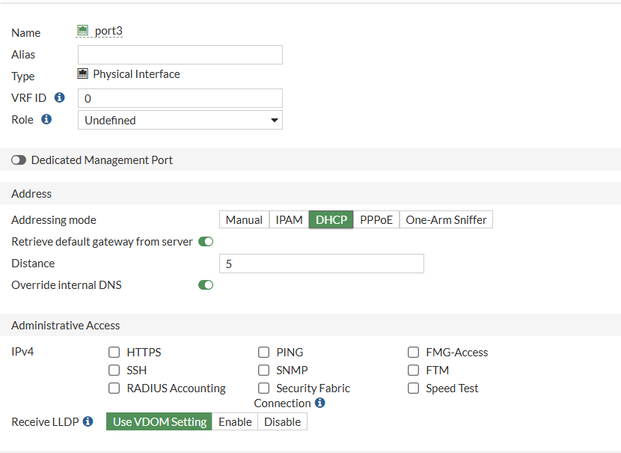Set Receive LLDP to Disable

pos(282,422)
